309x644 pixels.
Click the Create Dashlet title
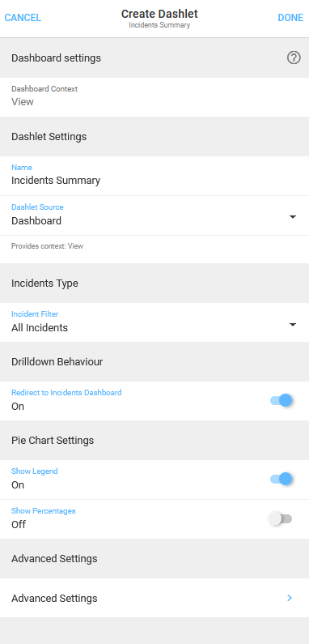[x=159, y=14]
